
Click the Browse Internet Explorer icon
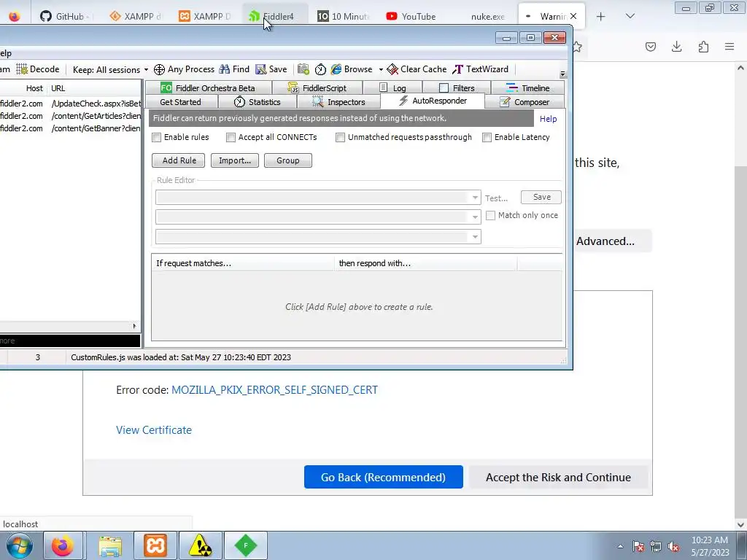[x=336, y=69]
